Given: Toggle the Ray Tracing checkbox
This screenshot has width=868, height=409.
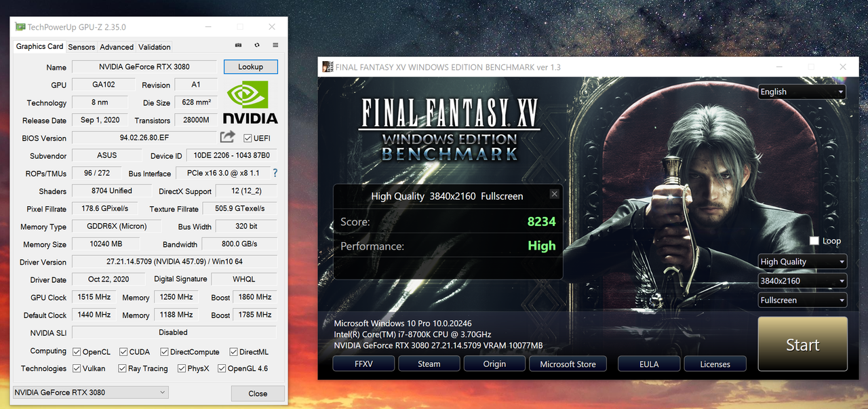Looking at the screenshot, I should click(122, 368).
